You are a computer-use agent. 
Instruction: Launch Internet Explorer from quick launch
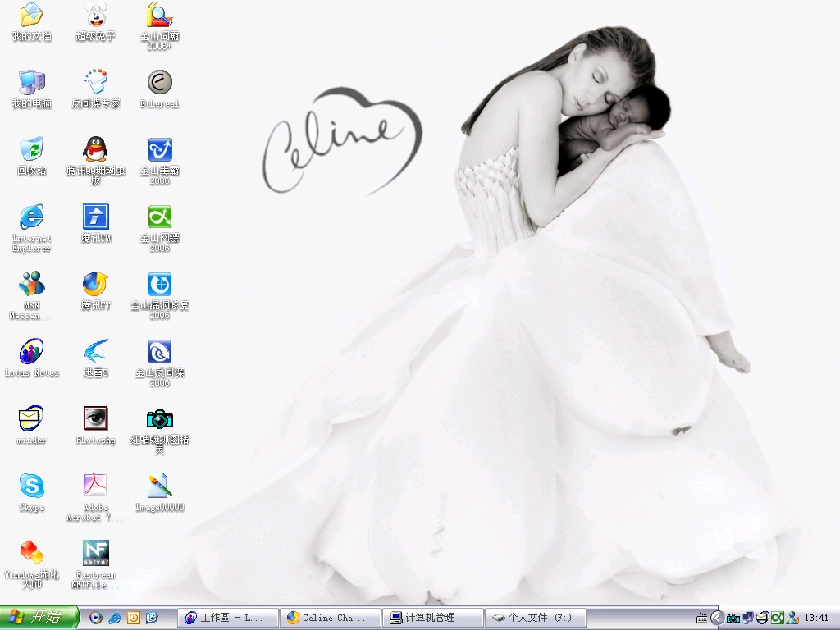[x=115, y=618]
